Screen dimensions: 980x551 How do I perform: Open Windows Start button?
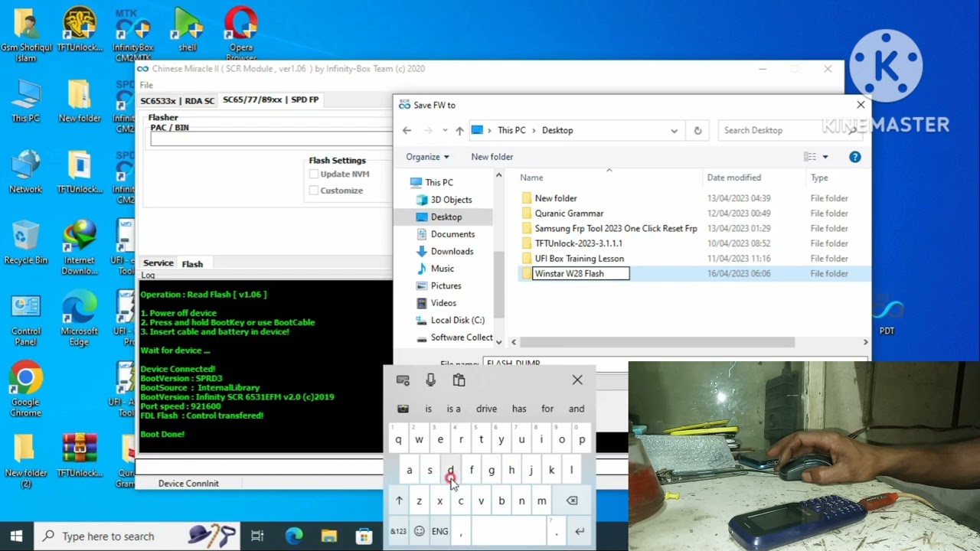click(x=17, y=536)
